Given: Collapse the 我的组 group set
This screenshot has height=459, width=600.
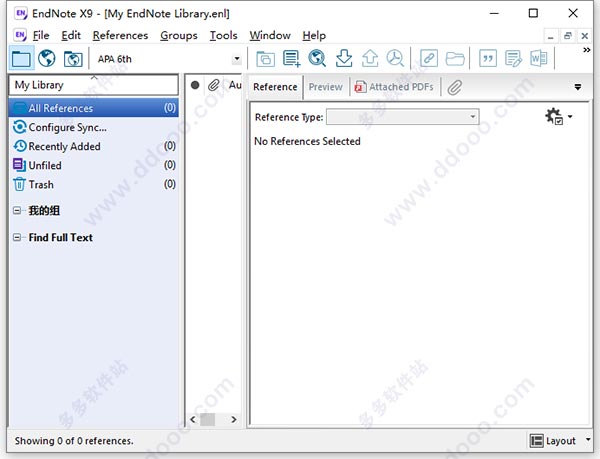Looking at the screenshot, I should pyautogui.click(x=17, y=210).
